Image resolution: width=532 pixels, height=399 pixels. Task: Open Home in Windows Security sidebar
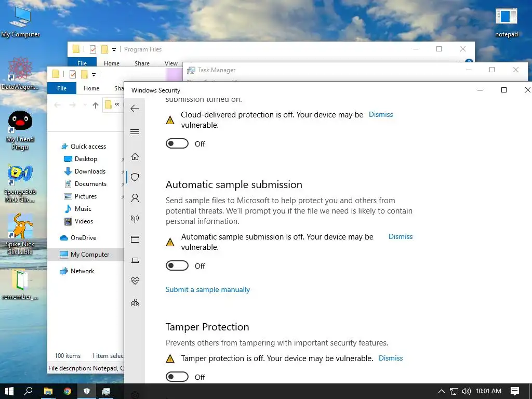pyautogui.click(x=135, y=156)
